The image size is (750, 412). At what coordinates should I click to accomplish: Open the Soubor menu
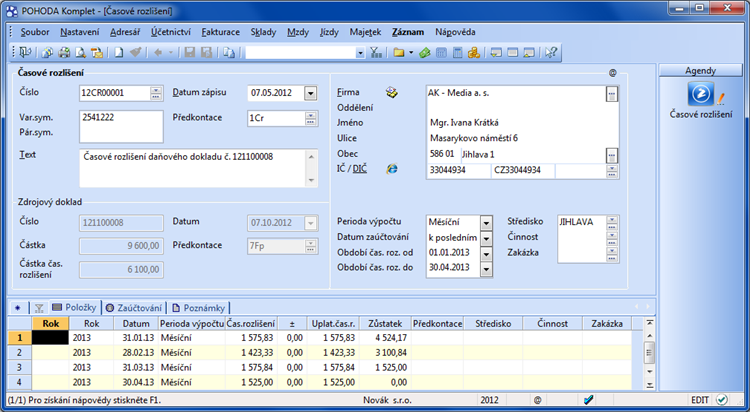[x=35, y=32]
